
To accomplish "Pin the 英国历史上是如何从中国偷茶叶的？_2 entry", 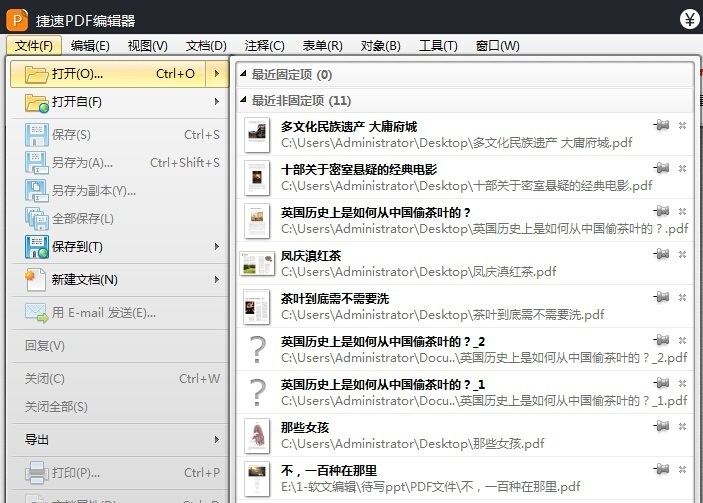I will (x=661, y=340).
